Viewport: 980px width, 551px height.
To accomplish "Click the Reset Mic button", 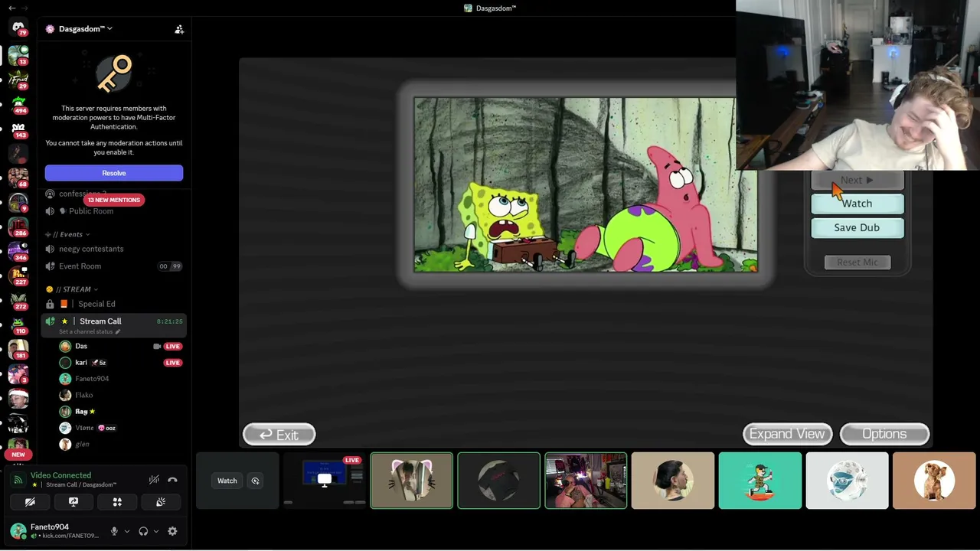I will pyautogui.click(x=857, y=262).
